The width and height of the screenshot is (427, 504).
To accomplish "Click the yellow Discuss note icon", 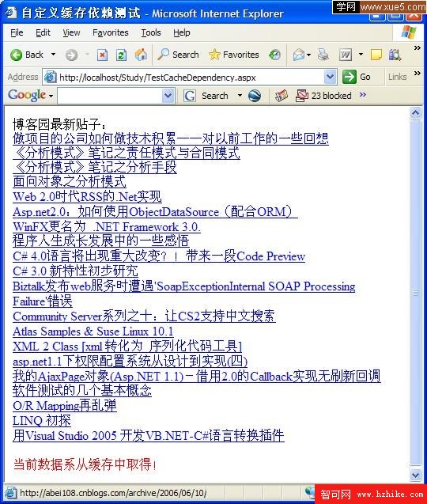I will 376,55.
